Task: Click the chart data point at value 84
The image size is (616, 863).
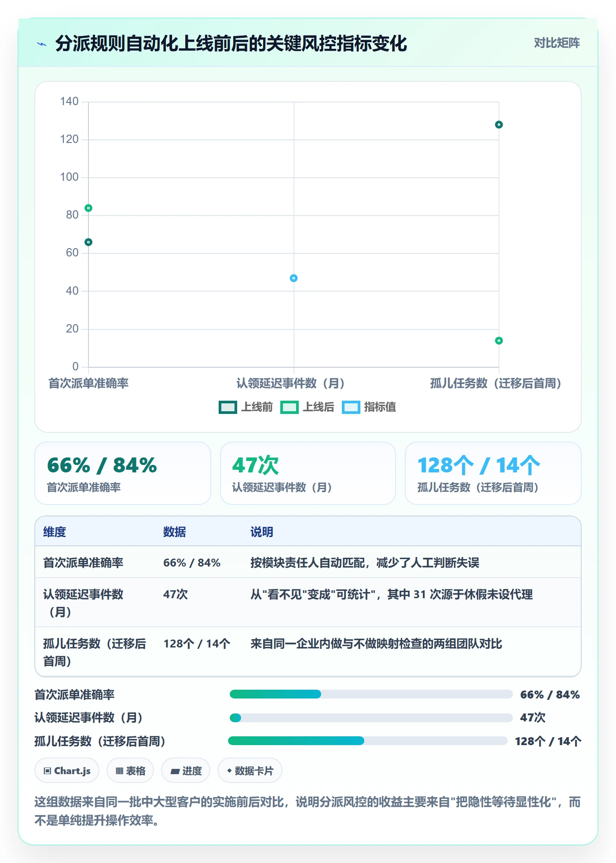Action: pyautogui.click(x=88, y=208)
